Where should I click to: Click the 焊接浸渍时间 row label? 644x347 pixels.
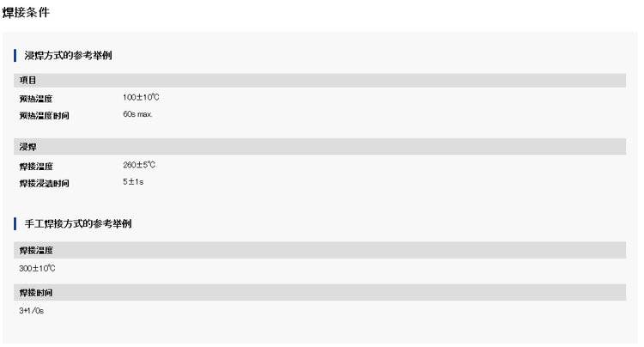pyautogui.click(x=44, y=183)
